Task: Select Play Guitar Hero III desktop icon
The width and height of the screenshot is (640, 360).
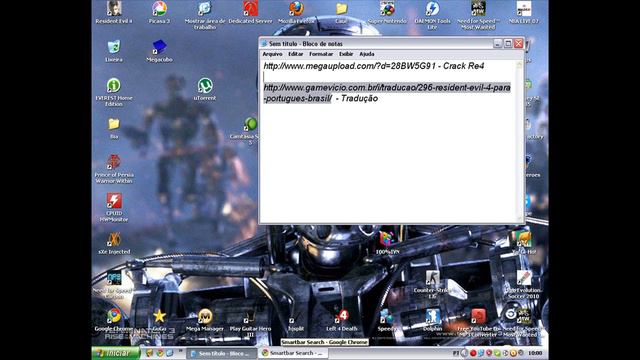Action: tap(250, 323)
